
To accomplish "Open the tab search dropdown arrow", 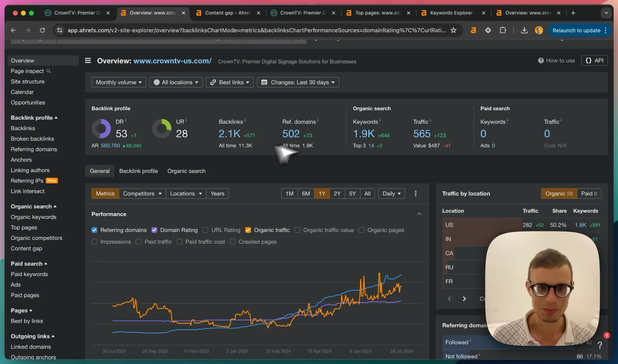I will tap(606, 13).
